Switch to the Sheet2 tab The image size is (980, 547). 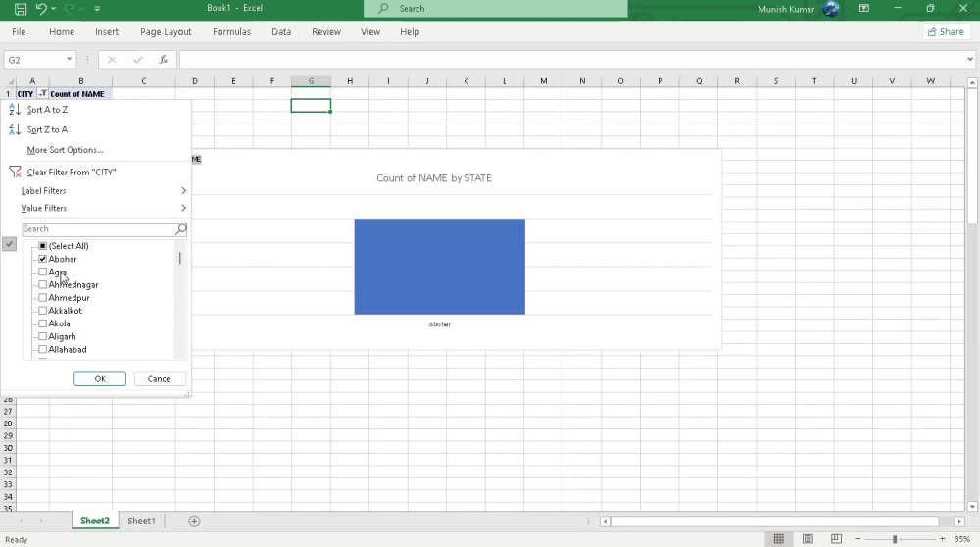[94, 521]
